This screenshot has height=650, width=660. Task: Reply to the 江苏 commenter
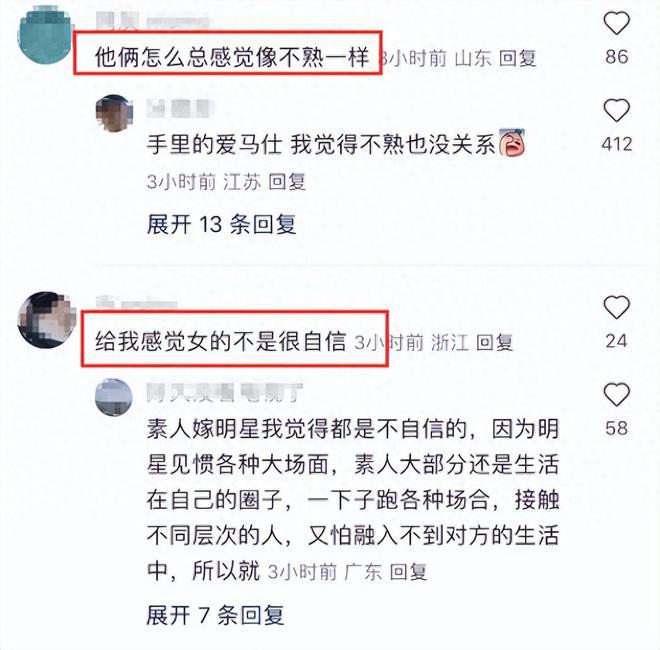[x=287, y=182]
